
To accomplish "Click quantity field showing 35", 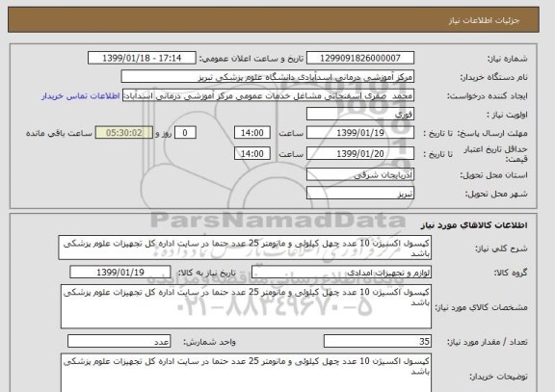I will [x=378, y=341].
